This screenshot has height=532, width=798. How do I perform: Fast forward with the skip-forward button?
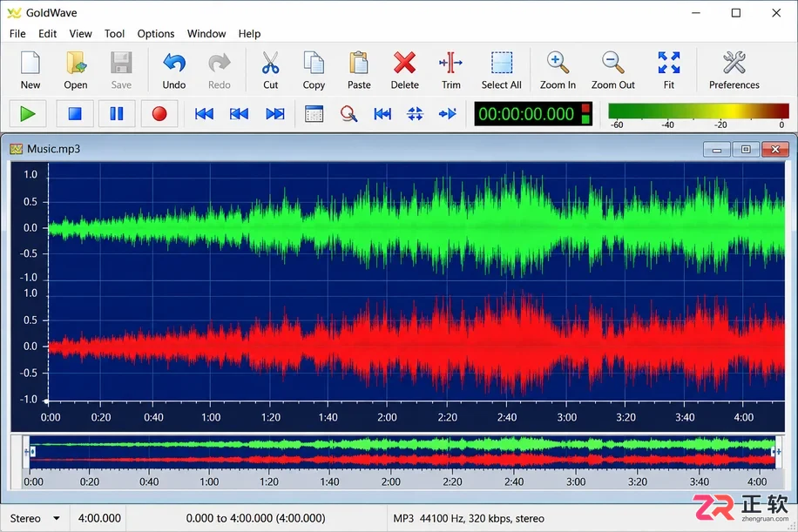pyautogui.click(x=274, y=113)
